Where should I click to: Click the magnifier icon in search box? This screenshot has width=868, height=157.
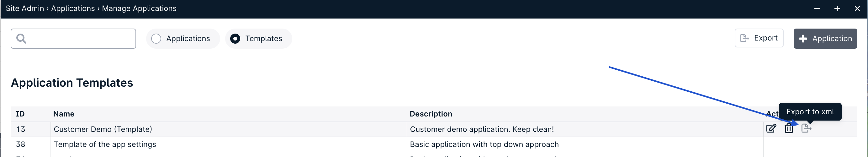click(x=21, y=39)
